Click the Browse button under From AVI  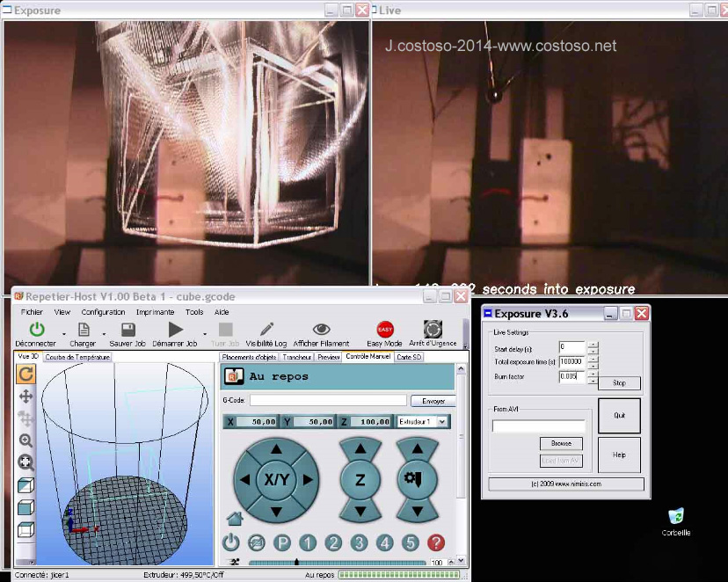pyautogui.click(x=561, y=444)
